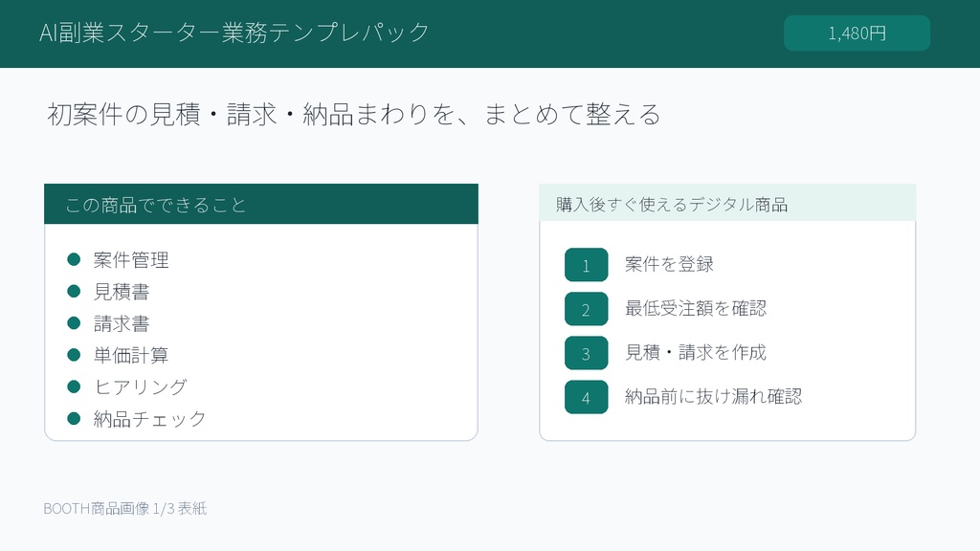
Task: Click the bullet dot beside 単価計算
Action: pyautogui.click(x=74, y=355)
